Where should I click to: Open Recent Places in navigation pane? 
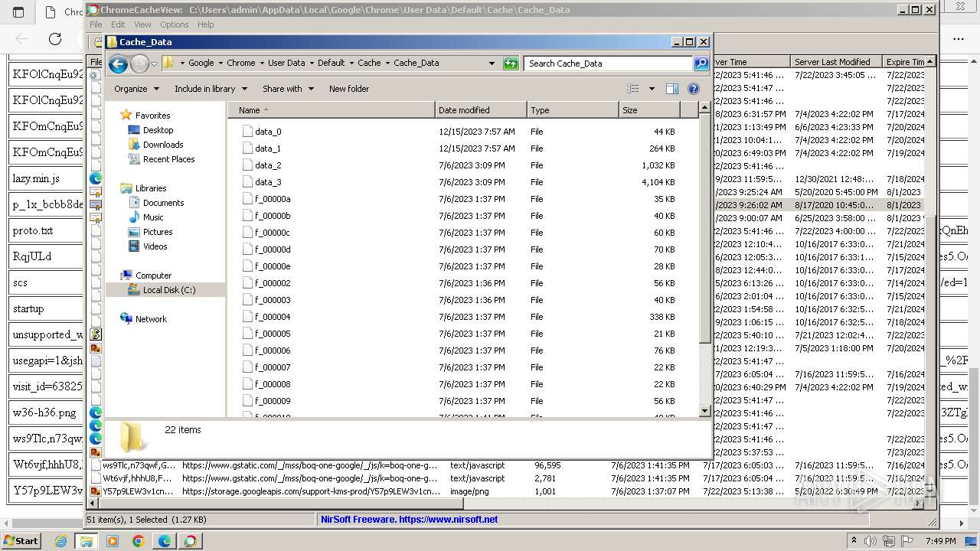point(168,159)
